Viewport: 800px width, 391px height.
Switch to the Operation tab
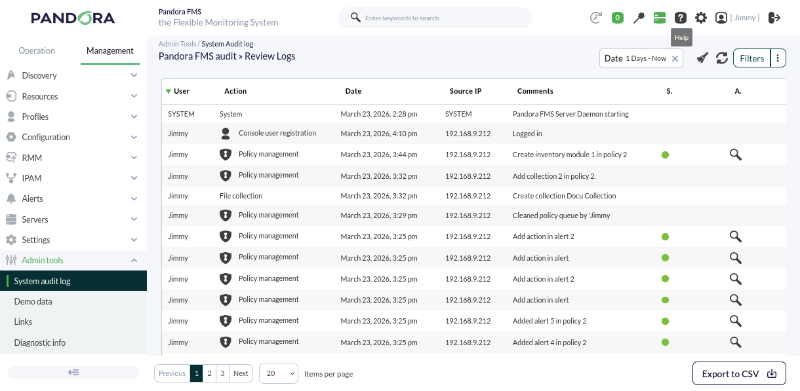pos(37,51)
